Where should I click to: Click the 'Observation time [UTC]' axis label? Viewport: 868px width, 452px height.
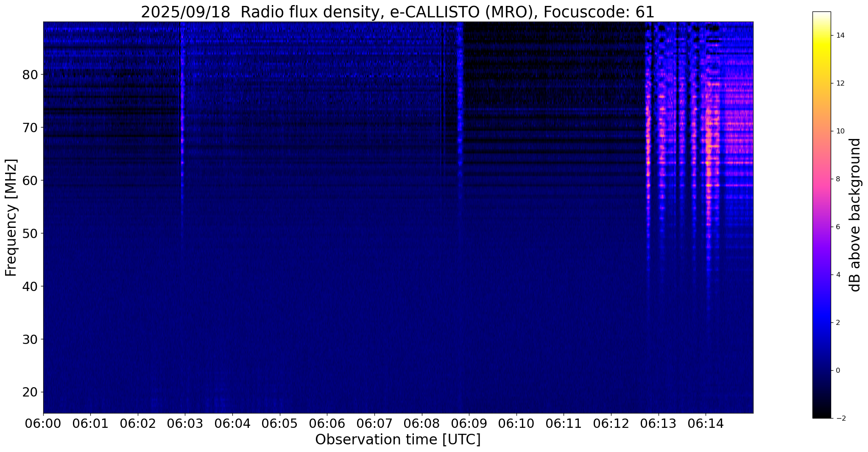click(x=398, y=440)
